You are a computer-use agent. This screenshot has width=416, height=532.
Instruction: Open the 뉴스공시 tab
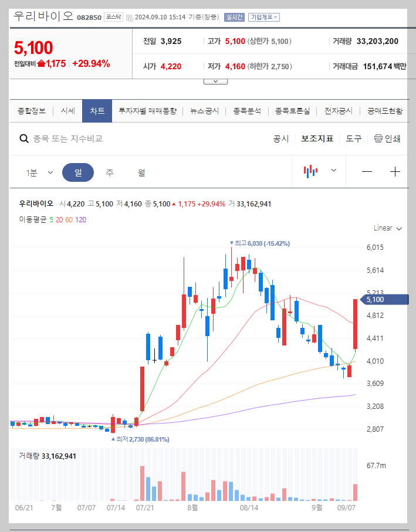click(204, 110)
